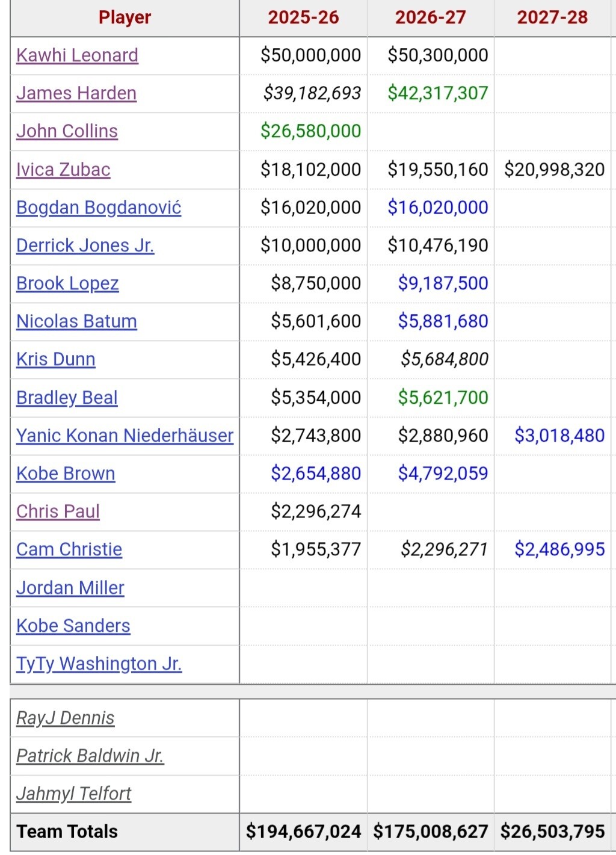616x855 pixels.
Task: Open TyTy Washington Jr. link
Action: (99, 664)
